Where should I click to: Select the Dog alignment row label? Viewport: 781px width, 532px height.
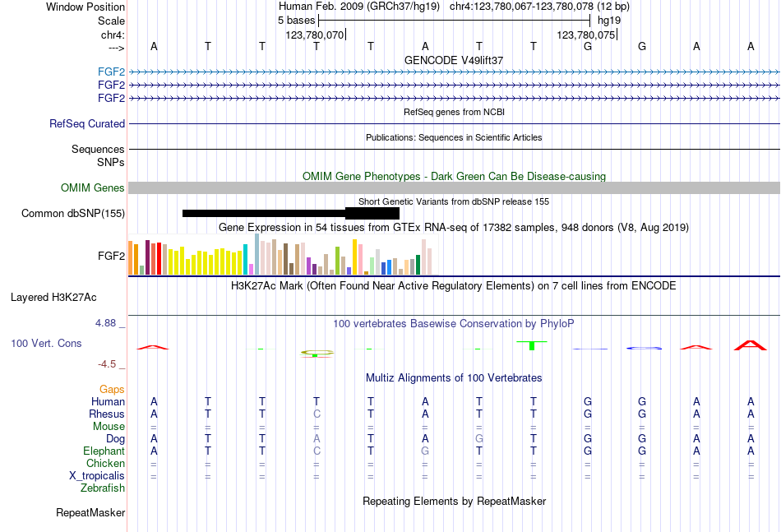[115, 439]
